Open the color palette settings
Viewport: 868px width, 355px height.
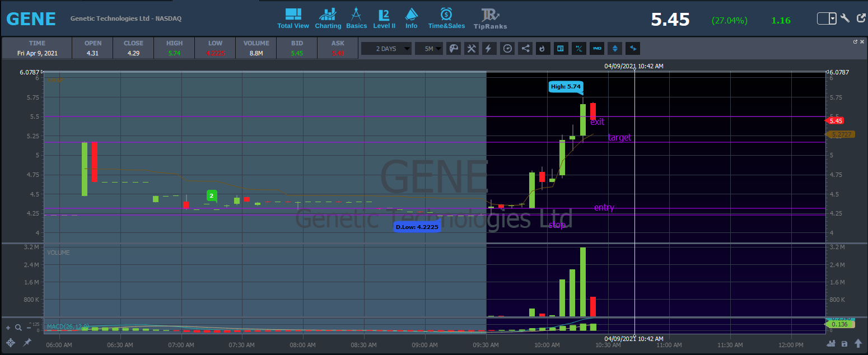[x=454, y=49]
